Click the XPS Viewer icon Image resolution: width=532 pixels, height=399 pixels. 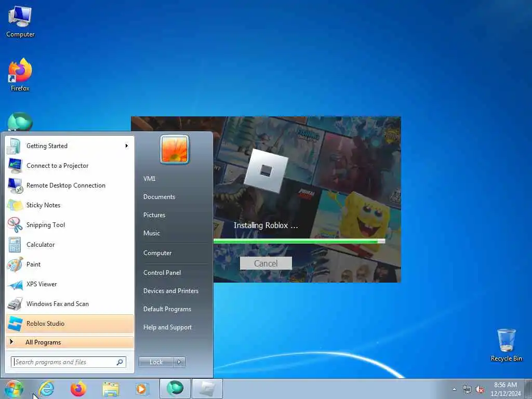point(15,284)
